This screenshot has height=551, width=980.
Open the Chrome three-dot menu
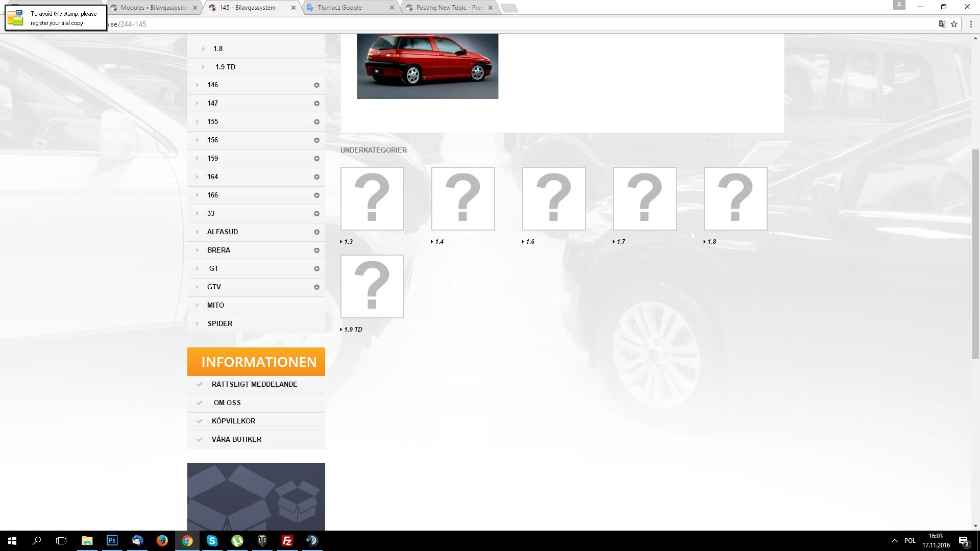971,24
